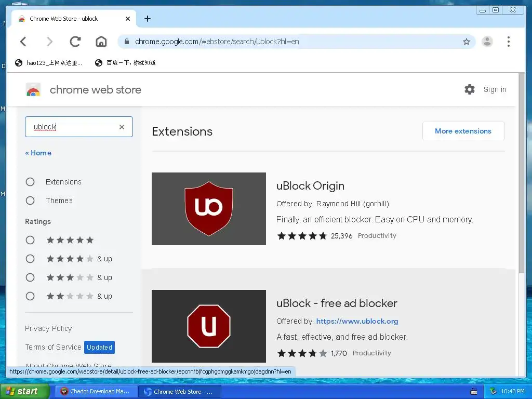Open the hao123 bookmark
This screenshot has width=532, height=399.
[48, 63]
